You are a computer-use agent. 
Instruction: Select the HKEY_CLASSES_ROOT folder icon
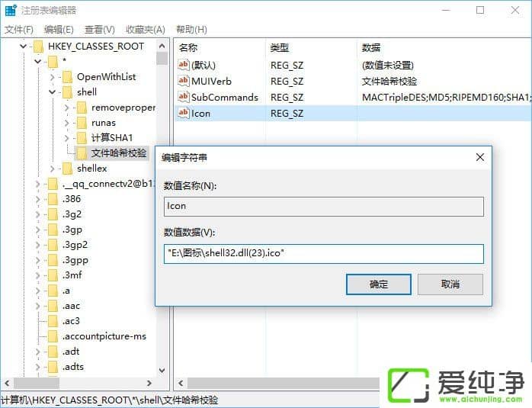[x=38, y=47]
